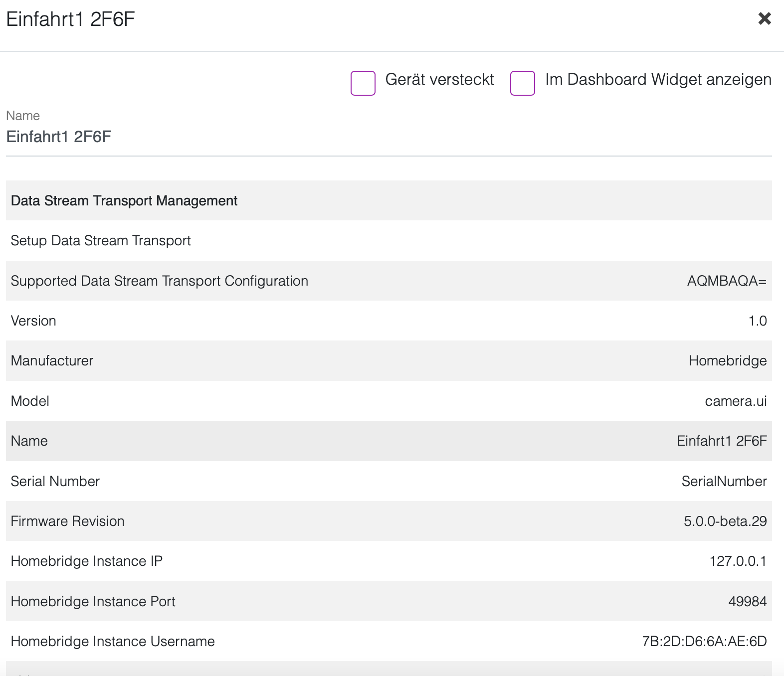
Task: Click the Version value 1.0
Action: [x=757, y=321]
